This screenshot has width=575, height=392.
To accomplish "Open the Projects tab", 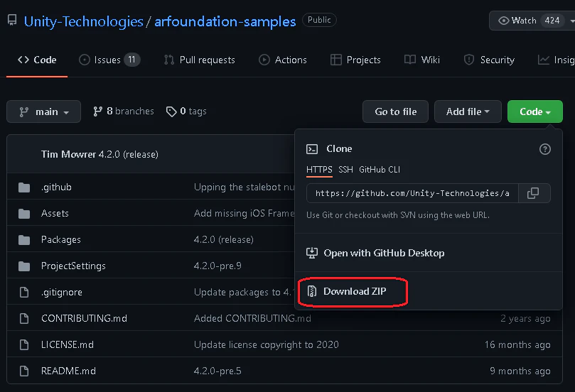I will 355,60.
